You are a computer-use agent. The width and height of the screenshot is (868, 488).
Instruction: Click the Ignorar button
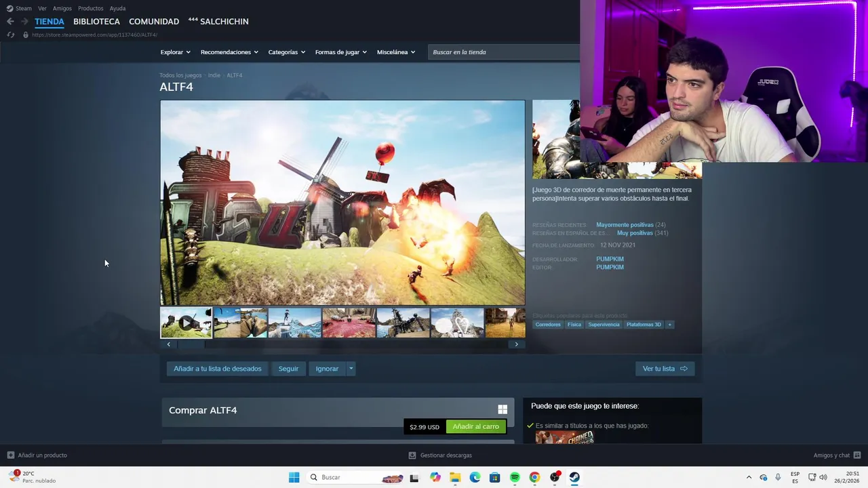click(x=327, y=369)
